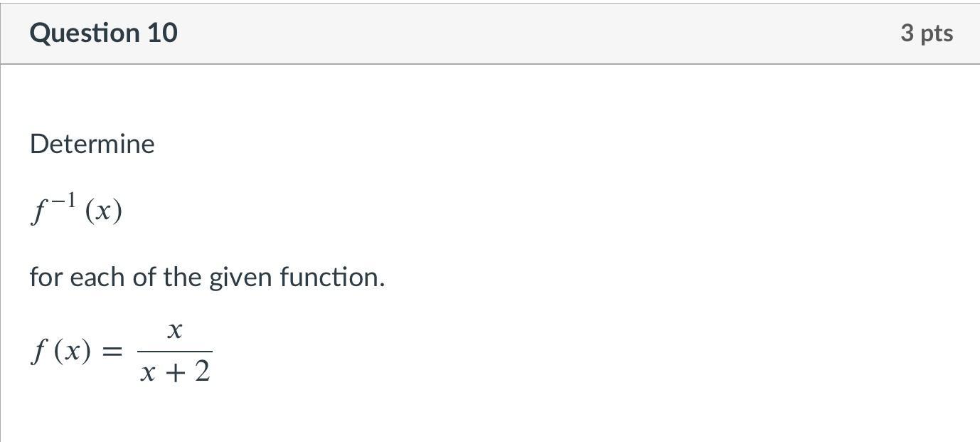Click the denominator x + 2
This screenshot has width=980, height=442.
(175, 371)
